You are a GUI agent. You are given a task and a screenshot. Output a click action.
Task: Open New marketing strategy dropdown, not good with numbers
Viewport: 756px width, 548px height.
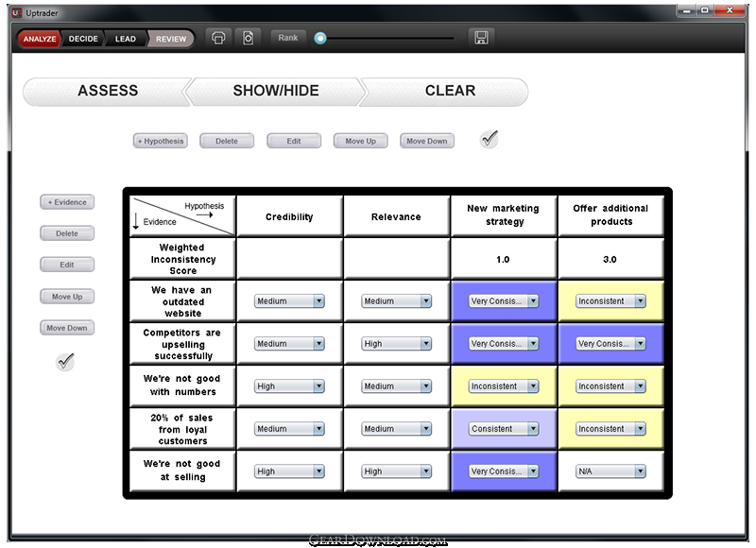(504, 386)
